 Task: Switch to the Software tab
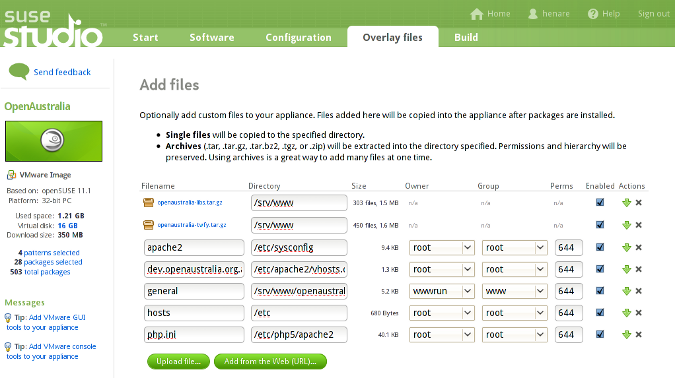tap(212, 37)
